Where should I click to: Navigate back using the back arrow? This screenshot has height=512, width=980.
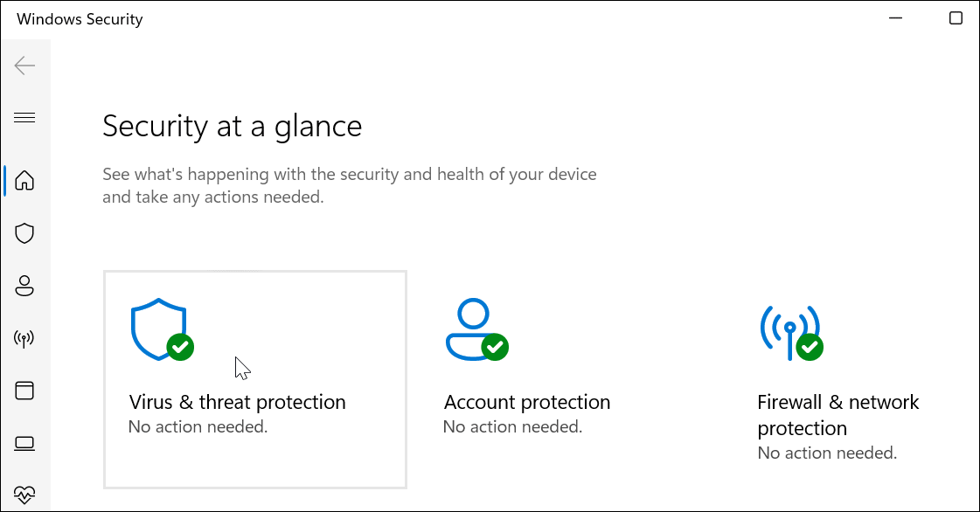click(25, 65)
